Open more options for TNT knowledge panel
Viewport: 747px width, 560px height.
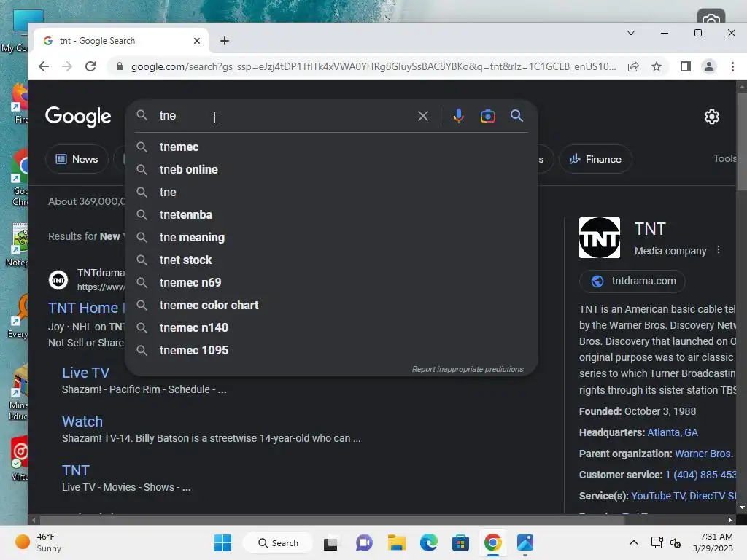(x=719, y=250)
